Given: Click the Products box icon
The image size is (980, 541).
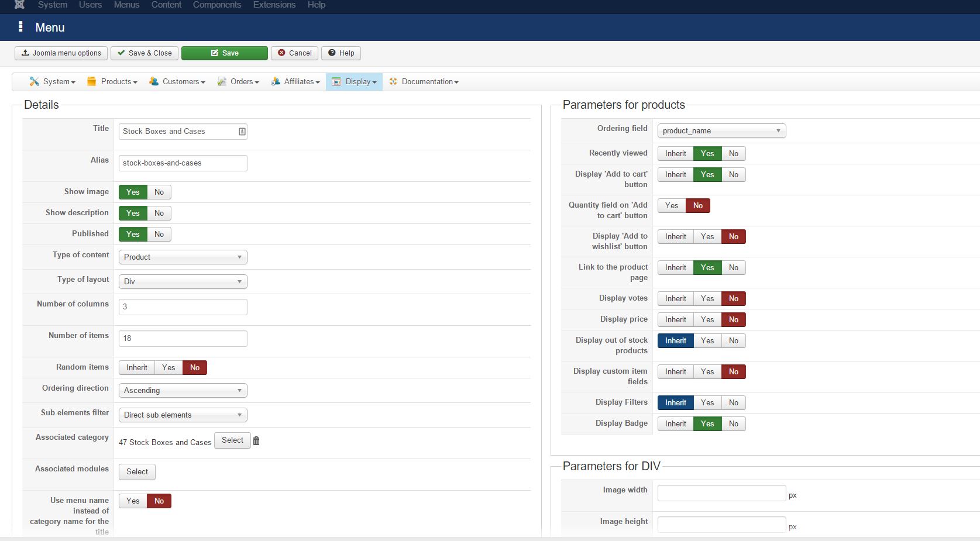Looking at the screenshot, I should pos(91,81).
